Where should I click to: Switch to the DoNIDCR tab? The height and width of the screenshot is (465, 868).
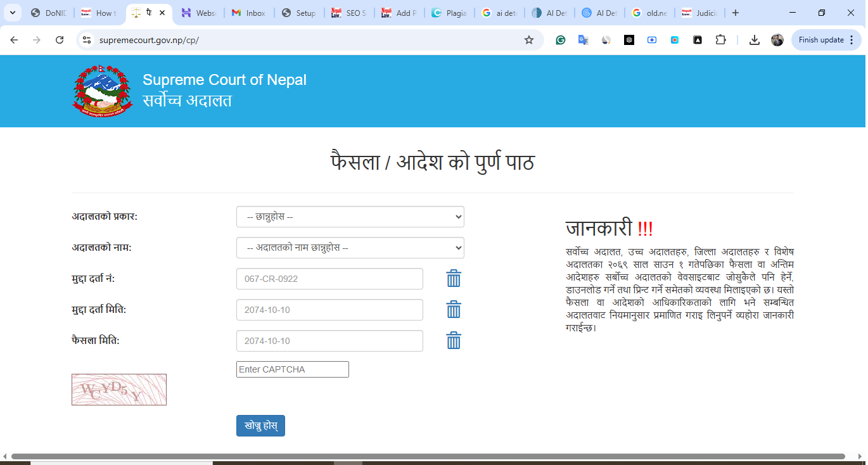point(49,13)
